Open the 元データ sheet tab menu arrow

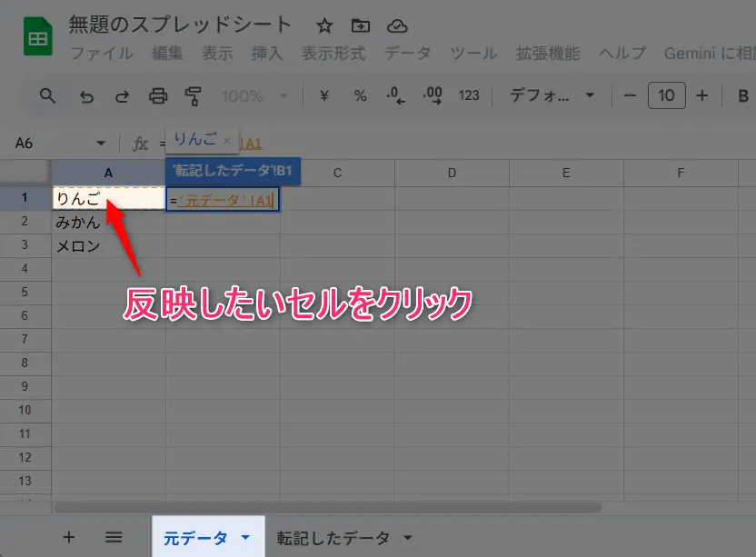coord(245,538)
